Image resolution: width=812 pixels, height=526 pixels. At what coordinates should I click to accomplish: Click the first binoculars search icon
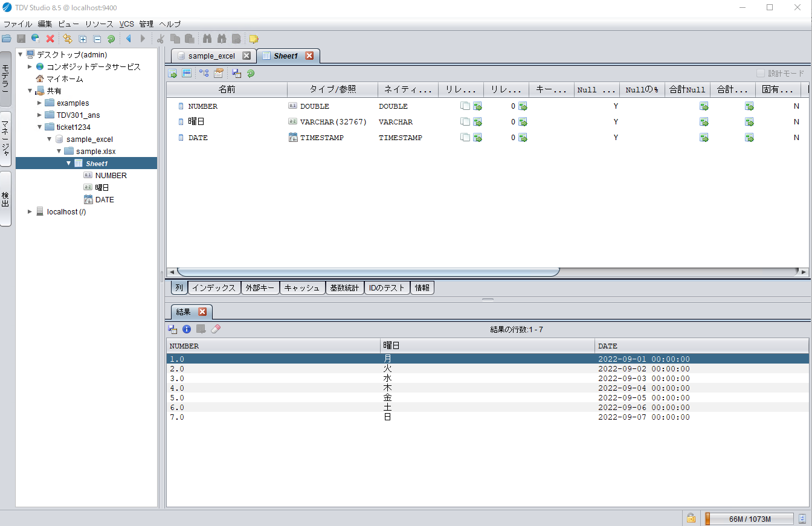tap(207, 39)
